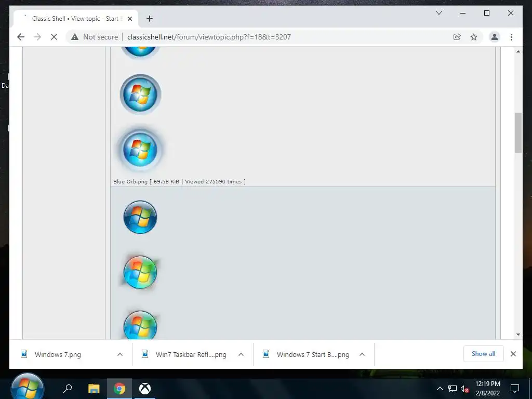Screen dimensions: 532x399
Task: Share this page icon in address bar
Action: tap(457, 37)
